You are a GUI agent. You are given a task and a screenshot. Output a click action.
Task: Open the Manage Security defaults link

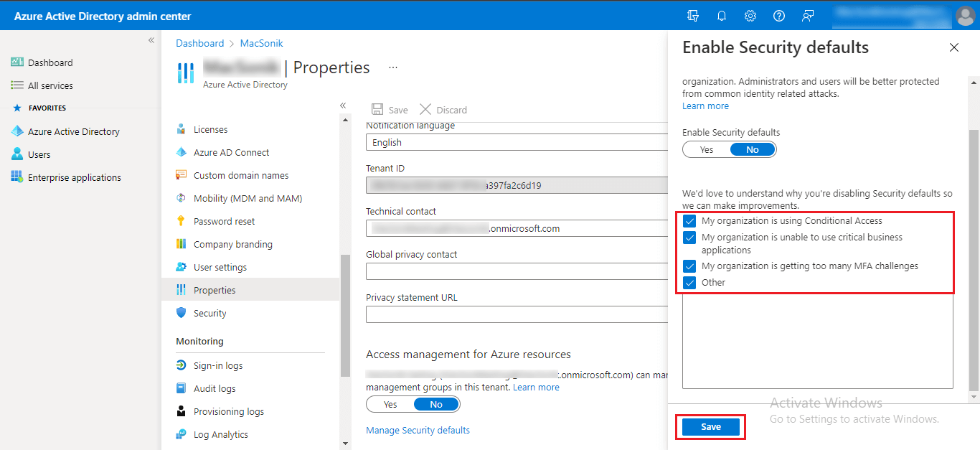tap(418, 430)
